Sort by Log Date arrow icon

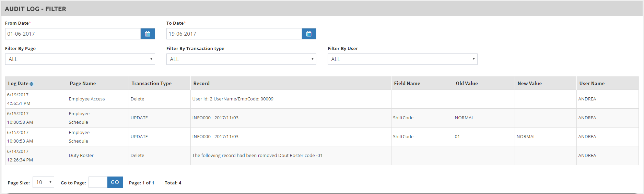tap(32, 84)
